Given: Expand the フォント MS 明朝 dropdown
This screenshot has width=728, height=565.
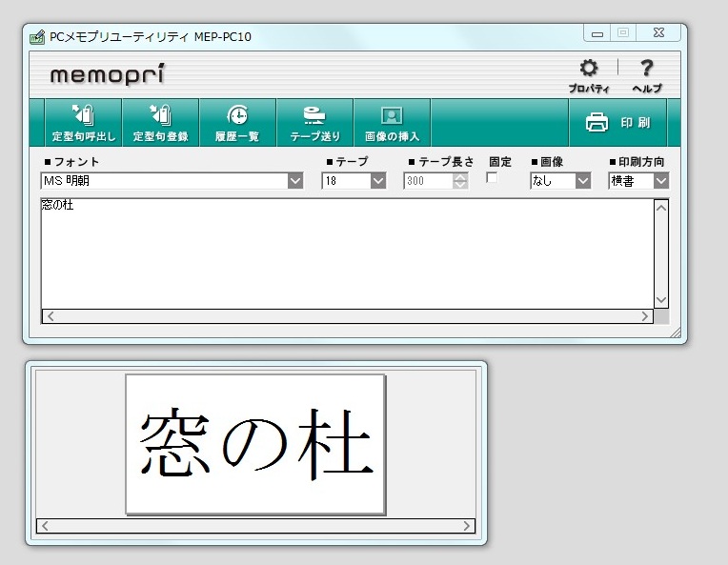Looking at the screenshot, I should (x=295, y=181).
